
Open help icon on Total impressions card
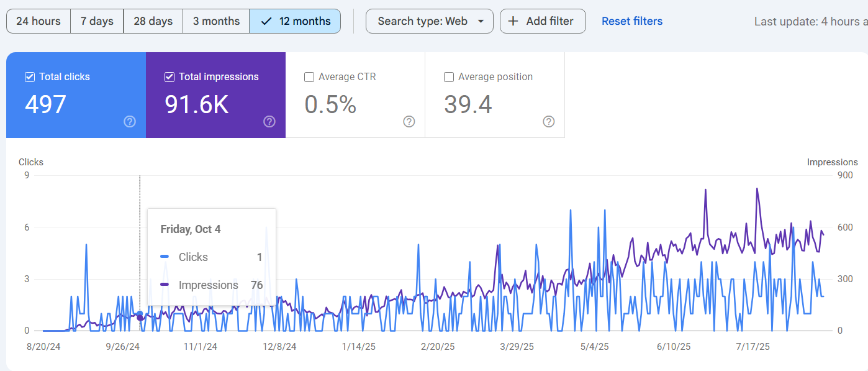pyautogui.click(x=269, y=122)
